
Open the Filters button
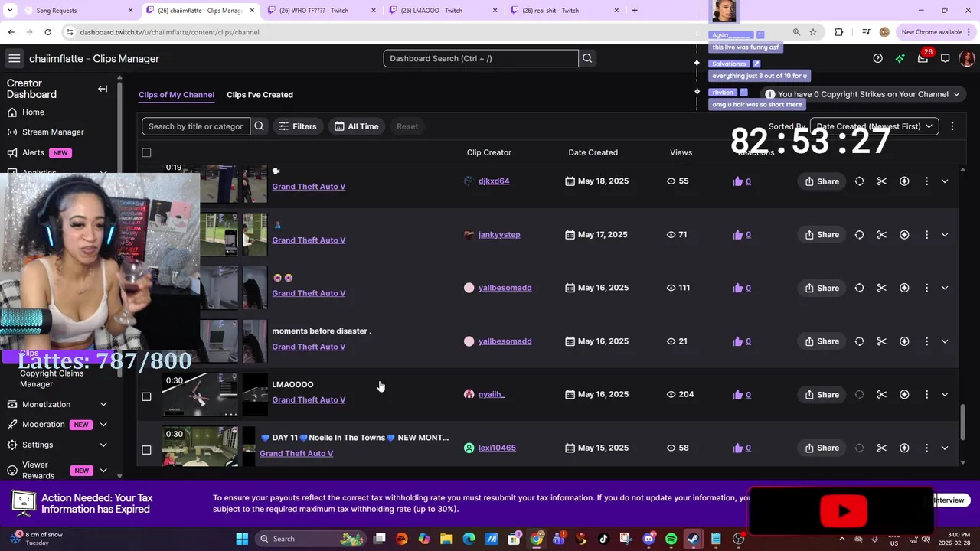click(x=297, y=126)
